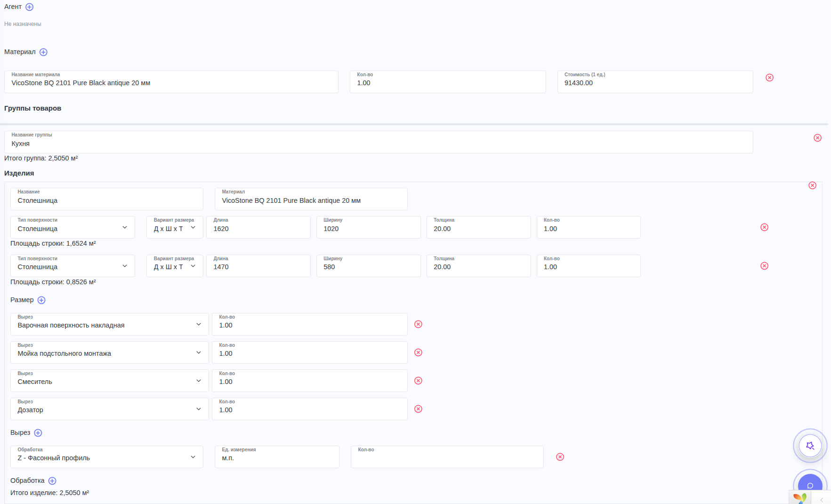Focus the empty quantity field for Фасонный профиль
Screen dimensions: 831x504
(x=447, y=457)
